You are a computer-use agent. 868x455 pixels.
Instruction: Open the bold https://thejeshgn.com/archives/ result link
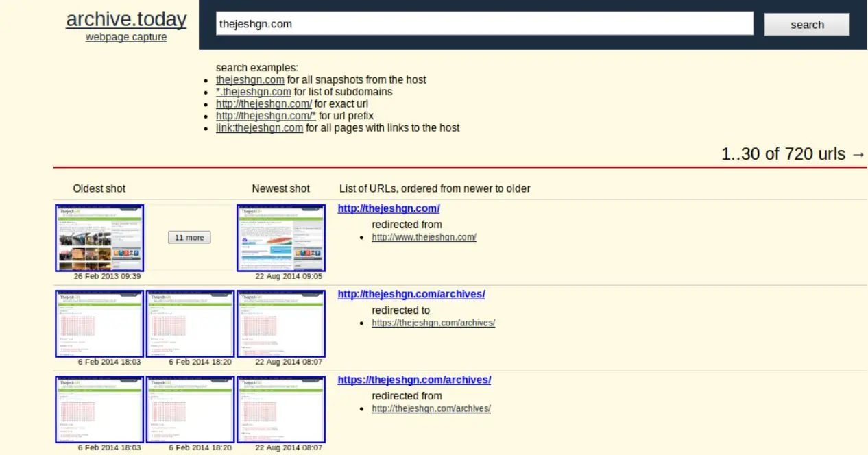point(414,380)
